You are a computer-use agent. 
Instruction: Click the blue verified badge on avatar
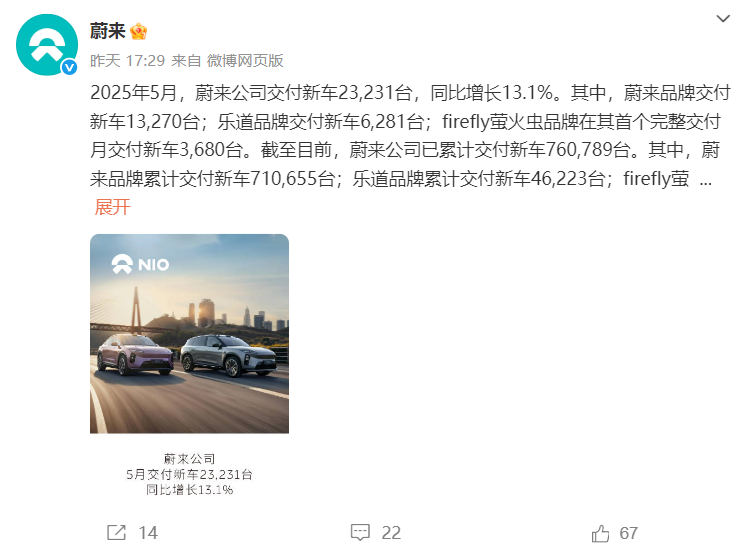69,67
